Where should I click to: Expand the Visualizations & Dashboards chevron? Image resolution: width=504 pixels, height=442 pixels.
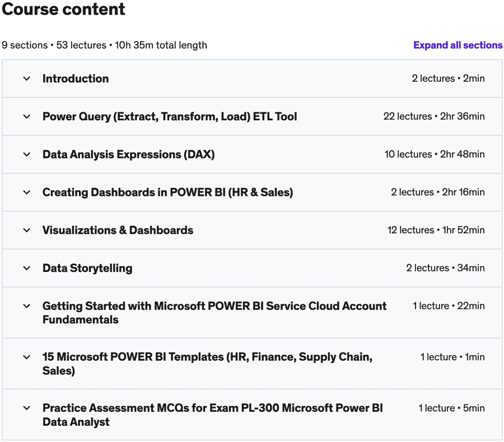(27, 231)
